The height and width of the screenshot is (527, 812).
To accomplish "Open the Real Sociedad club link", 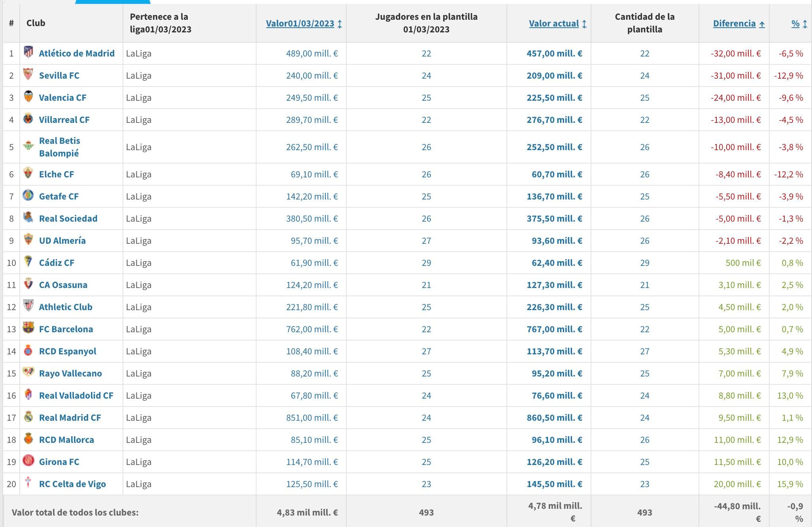I will point(68,218).
